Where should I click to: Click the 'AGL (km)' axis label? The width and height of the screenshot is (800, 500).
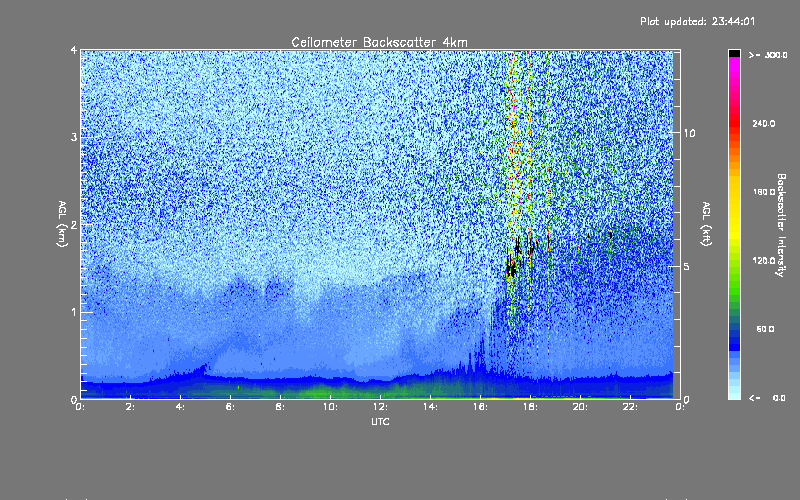63,224
